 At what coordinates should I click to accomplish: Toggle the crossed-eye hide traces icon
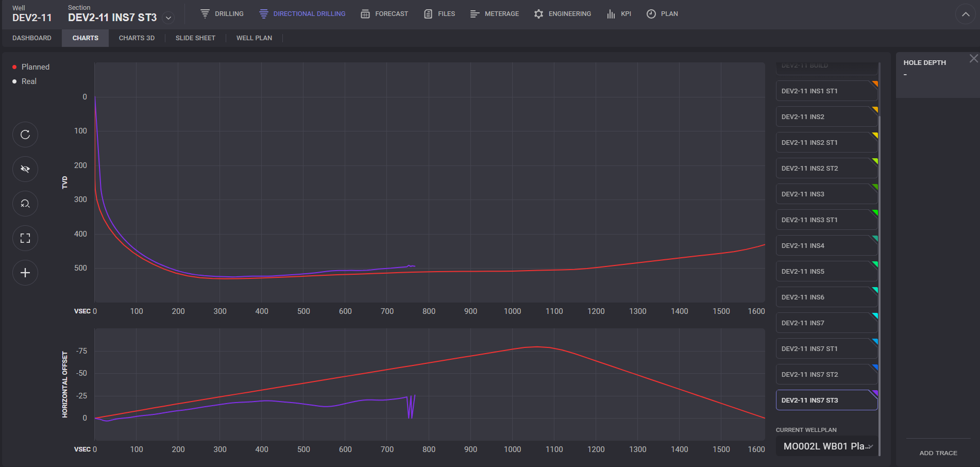click(x=25, y=169)
